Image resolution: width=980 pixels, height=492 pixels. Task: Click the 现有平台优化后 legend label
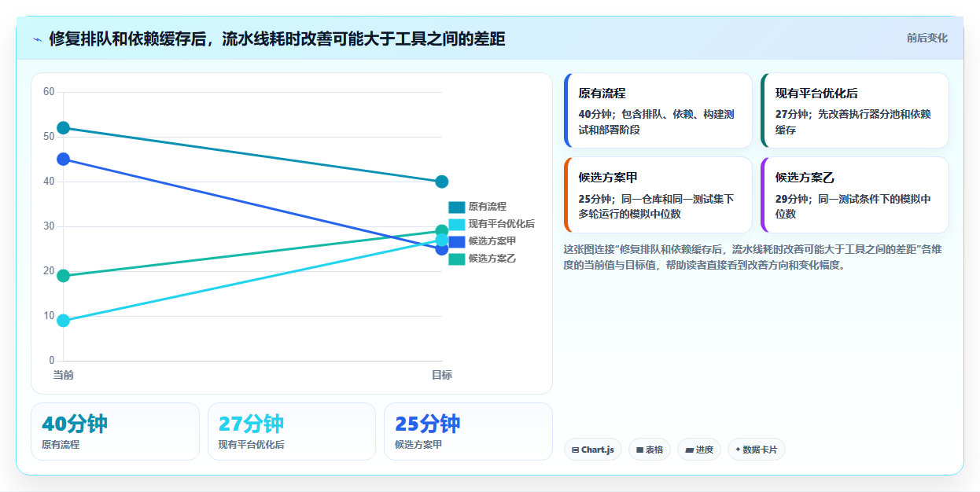(502, 224)
